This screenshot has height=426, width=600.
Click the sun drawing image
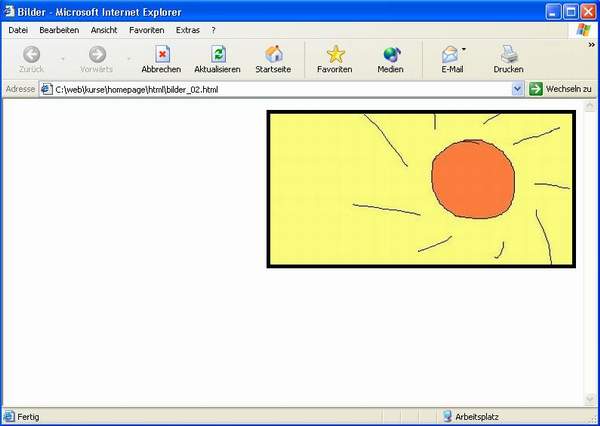click(x=421, y=189)
